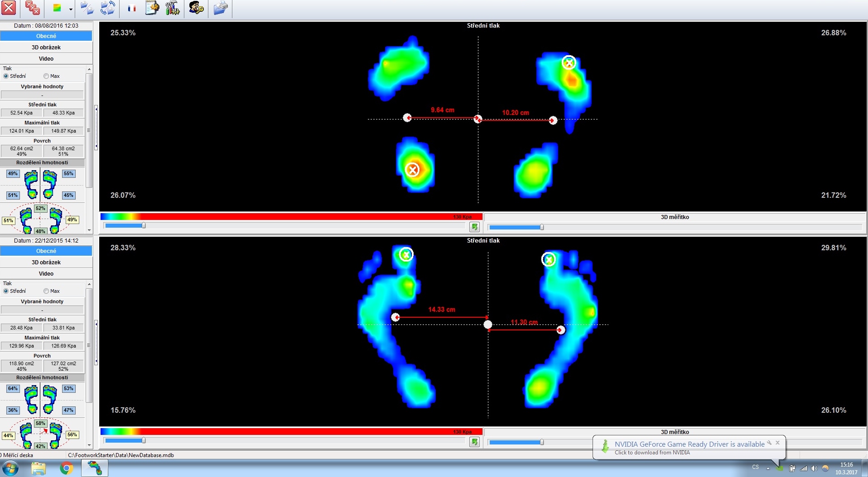
Task: Launch Google Chrome from the taskbar
Action: 67,468
